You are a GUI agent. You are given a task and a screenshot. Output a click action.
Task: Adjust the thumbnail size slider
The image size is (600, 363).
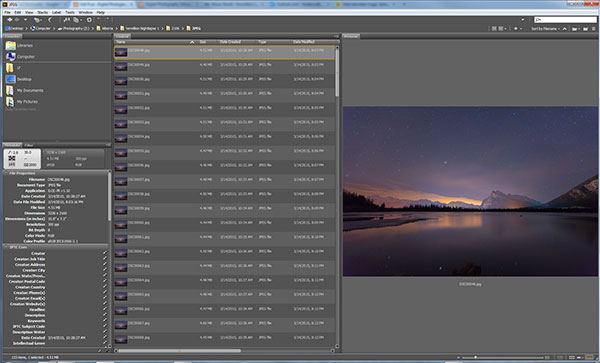tap(476, 357)
